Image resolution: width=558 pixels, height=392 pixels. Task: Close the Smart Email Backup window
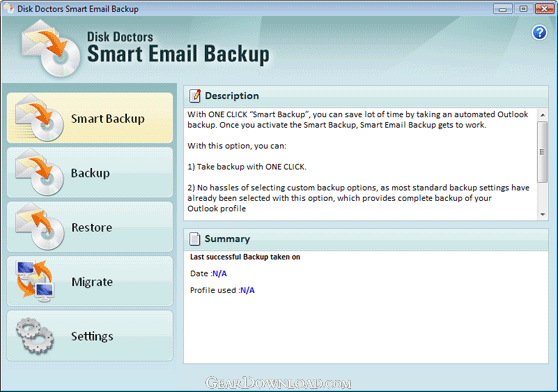click(x=544, y=9)
